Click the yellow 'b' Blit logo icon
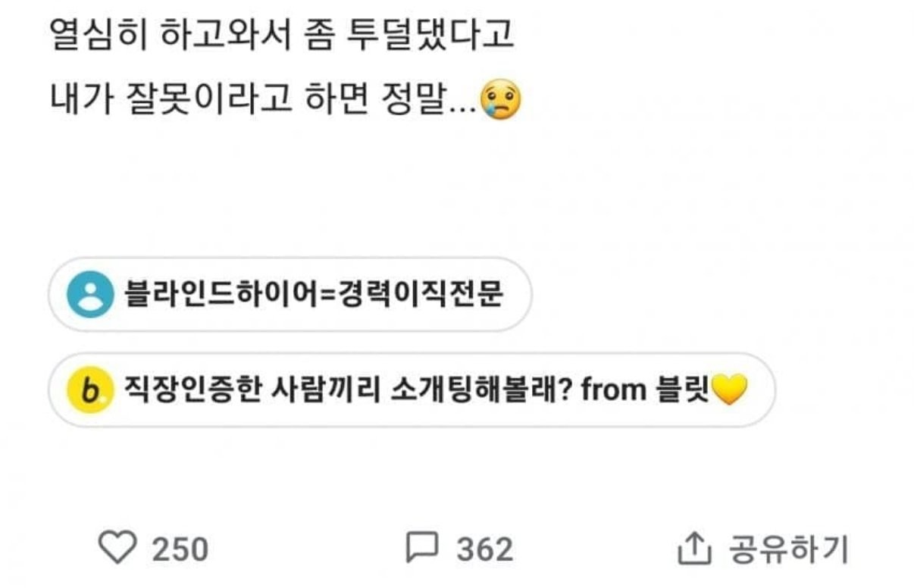Image resolution: width=914 pixels, height=588 pixels. [x=90, y=391]
